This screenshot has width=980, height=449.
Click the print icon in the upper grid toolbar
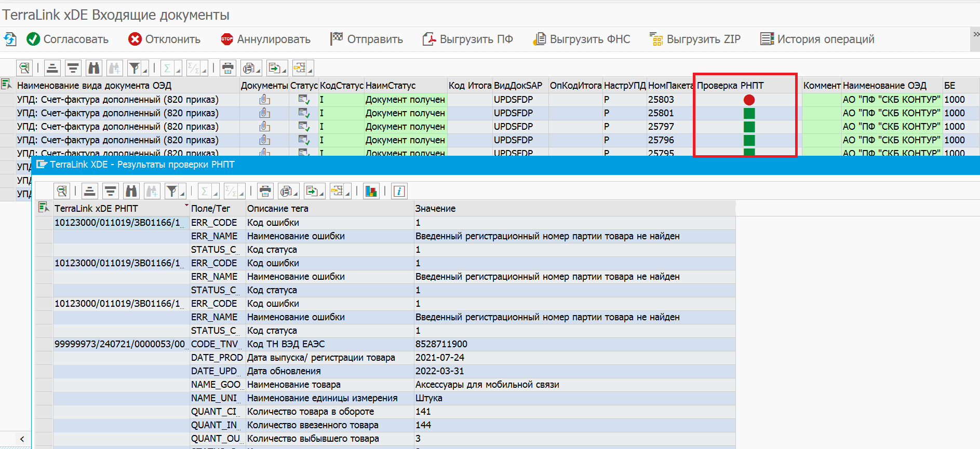tap(227, 68)
